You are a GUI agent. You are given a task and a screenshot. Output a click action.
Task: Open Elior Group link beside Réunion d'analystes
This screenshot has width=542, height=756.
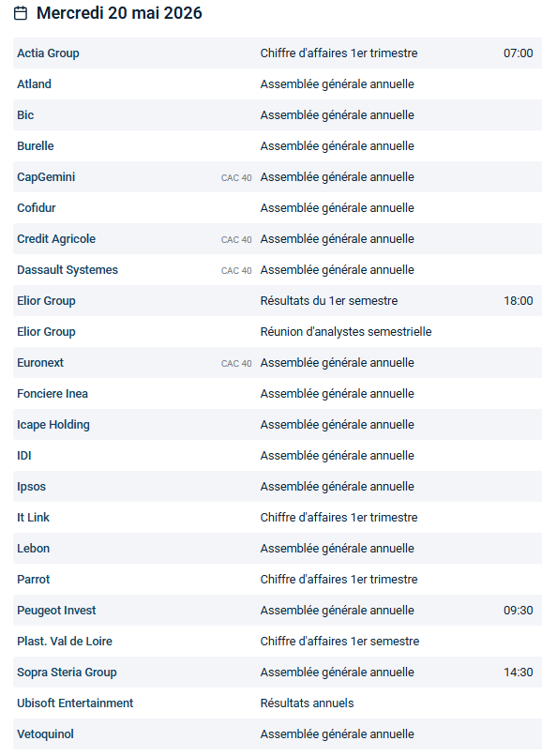tap(46, 332)
